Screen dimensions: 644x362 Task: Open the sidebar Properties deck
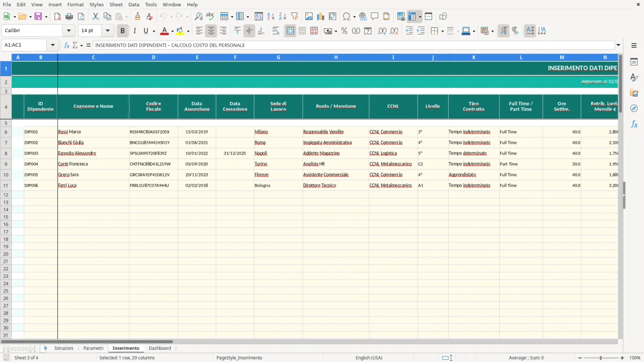tap(634, 62)
